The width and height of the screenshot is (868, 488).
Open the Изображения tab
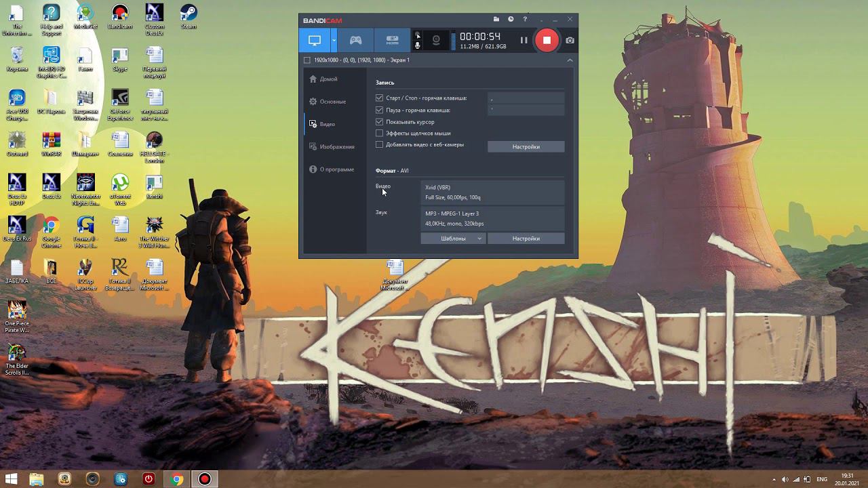pos(332,147)
